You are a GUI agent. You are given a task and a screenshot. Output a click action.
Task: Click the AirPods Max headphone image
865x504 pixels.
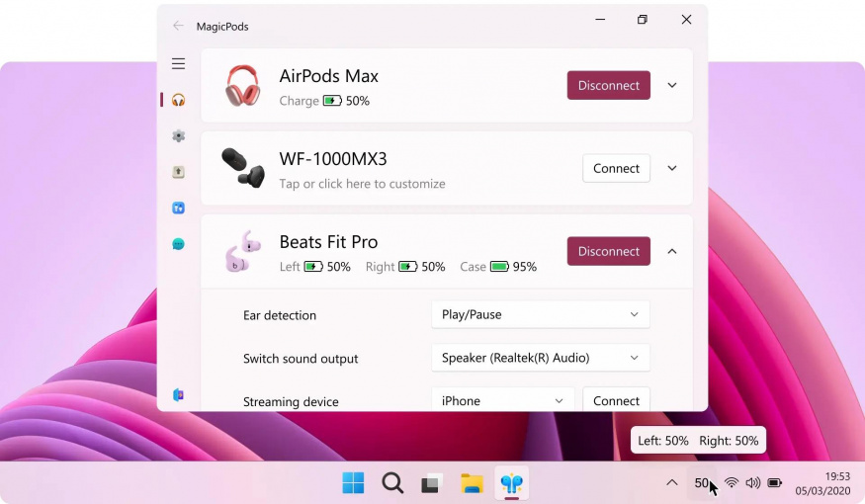(242, 85)
